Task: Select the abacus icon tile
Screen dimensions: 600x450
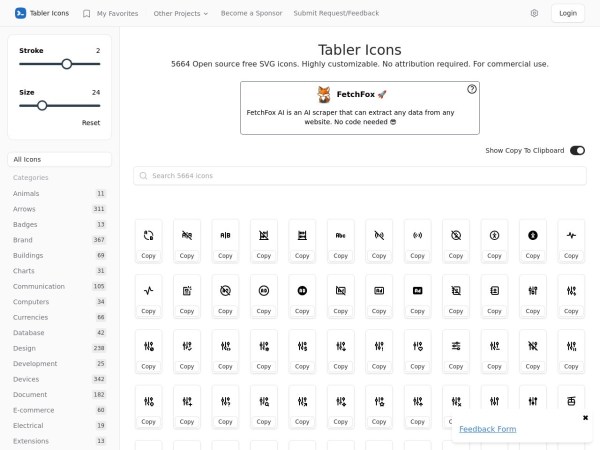Action: (x=302, y=235)
